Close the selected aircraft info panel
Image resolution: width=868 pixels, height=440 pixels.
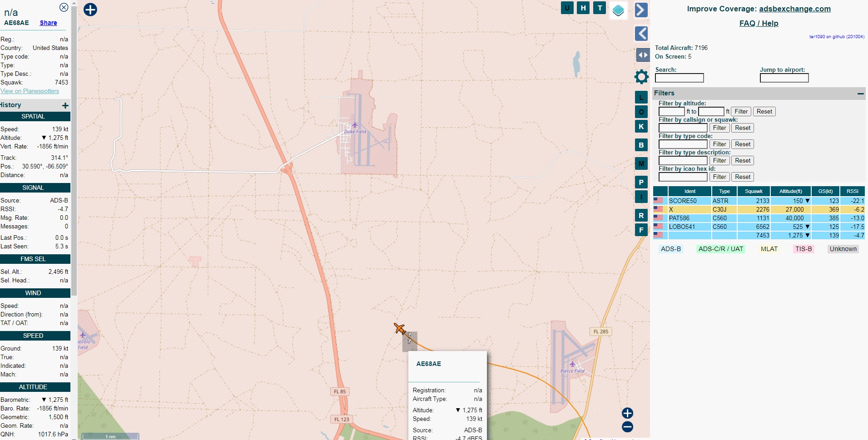pyautogui.click(x=64, y=7)
